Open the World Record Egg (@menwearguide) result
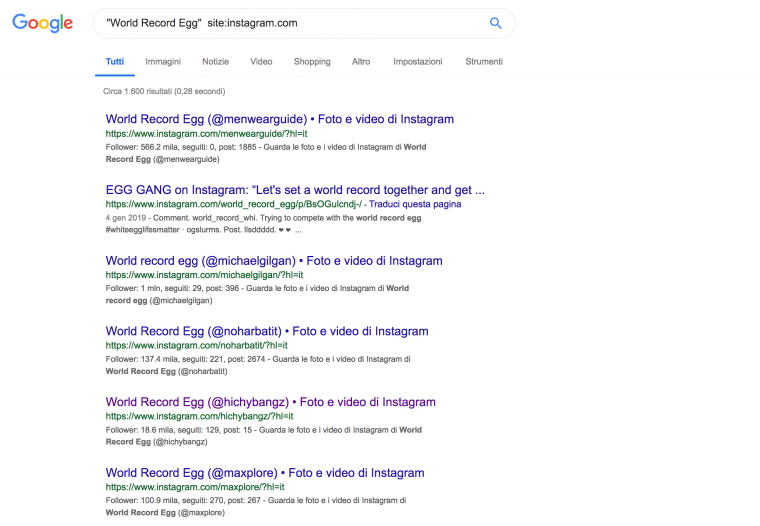 (x=280, y=119)
